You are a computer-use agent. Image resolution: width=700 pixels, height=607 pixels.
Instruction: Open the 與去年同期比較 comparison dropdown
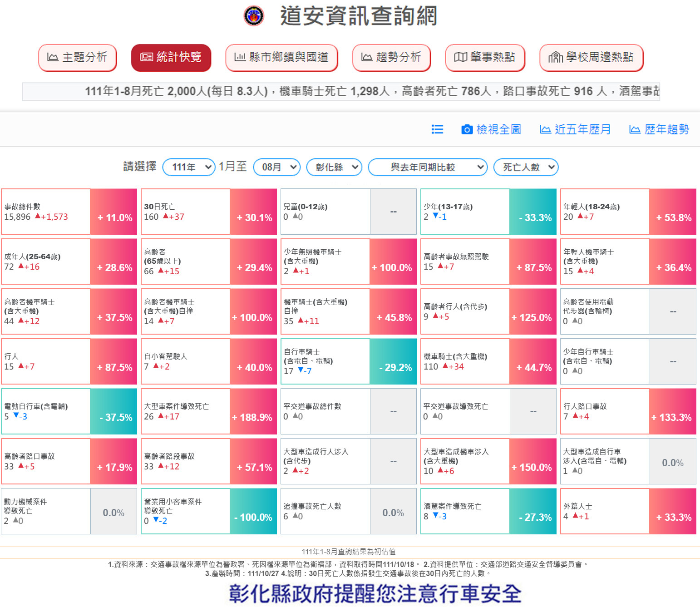(428, 167)
